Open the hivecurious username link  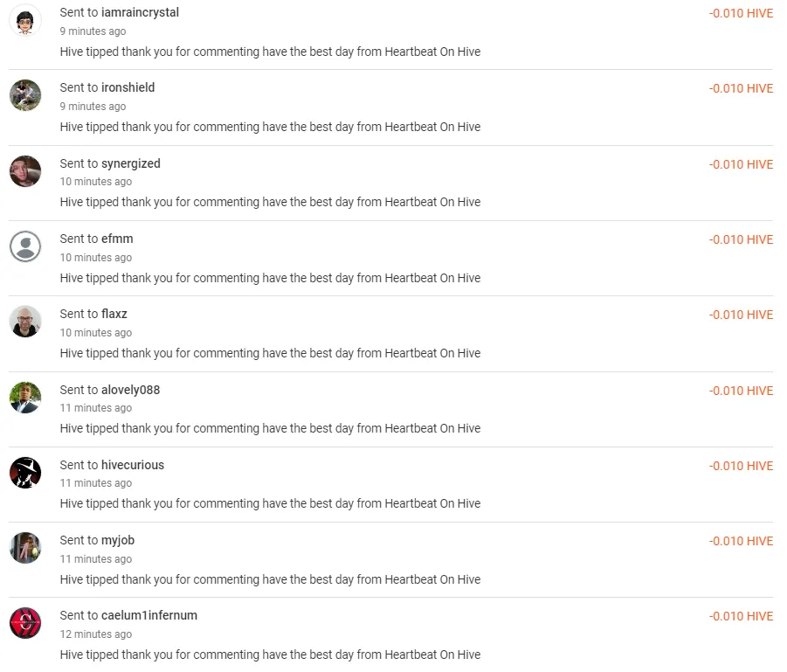(x=132, y=465)
